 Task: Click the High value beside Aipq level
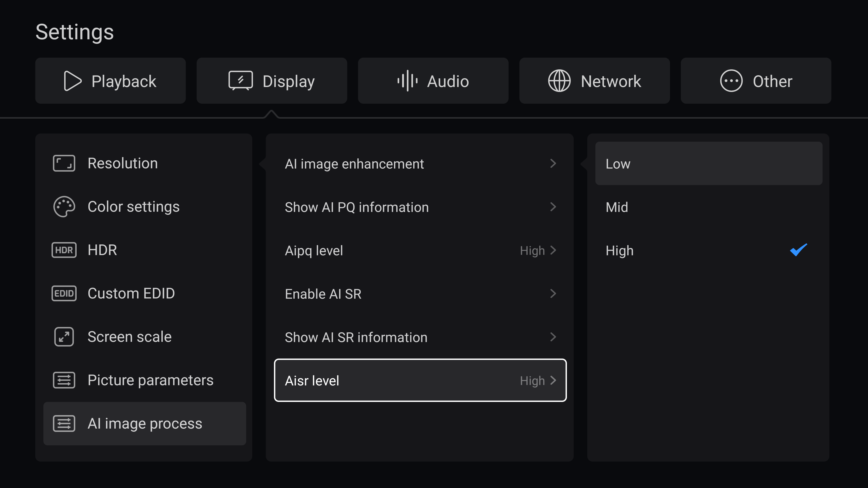(x=532, y=251)
